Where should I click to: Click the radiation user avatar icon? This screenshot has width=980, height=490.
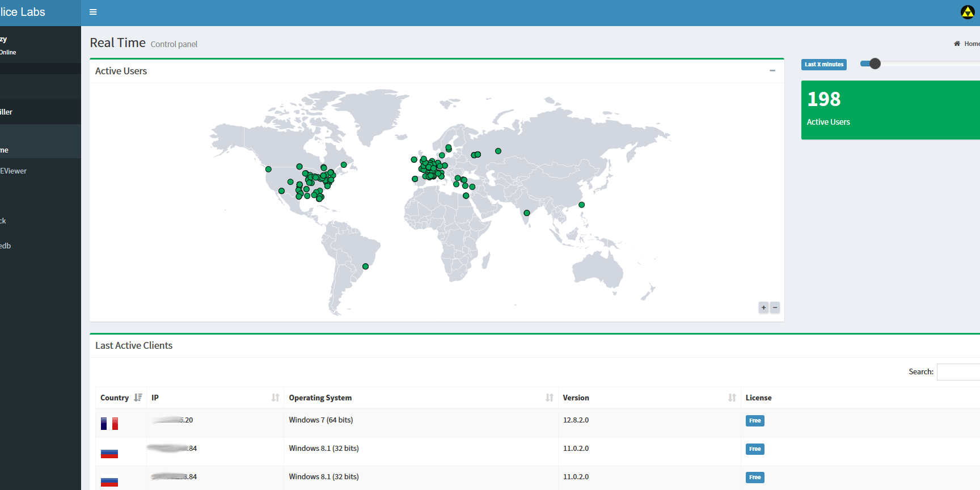pos(967,12)
